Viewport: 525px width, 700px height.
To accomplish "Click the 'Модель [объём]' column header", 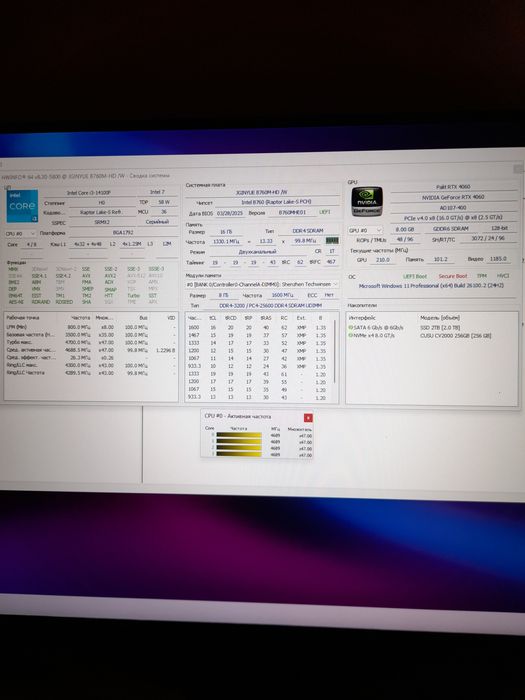I will 440,317.
